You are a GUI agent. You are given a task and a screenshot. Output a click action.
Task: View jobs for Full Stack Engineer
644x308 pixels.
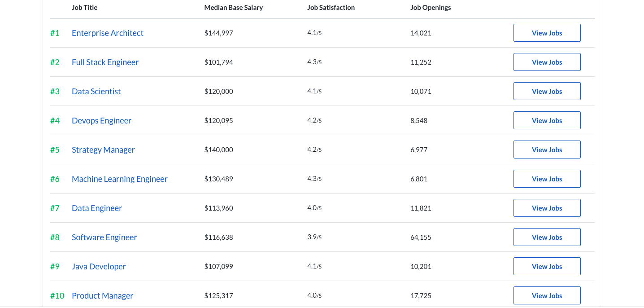coord(547,62)
